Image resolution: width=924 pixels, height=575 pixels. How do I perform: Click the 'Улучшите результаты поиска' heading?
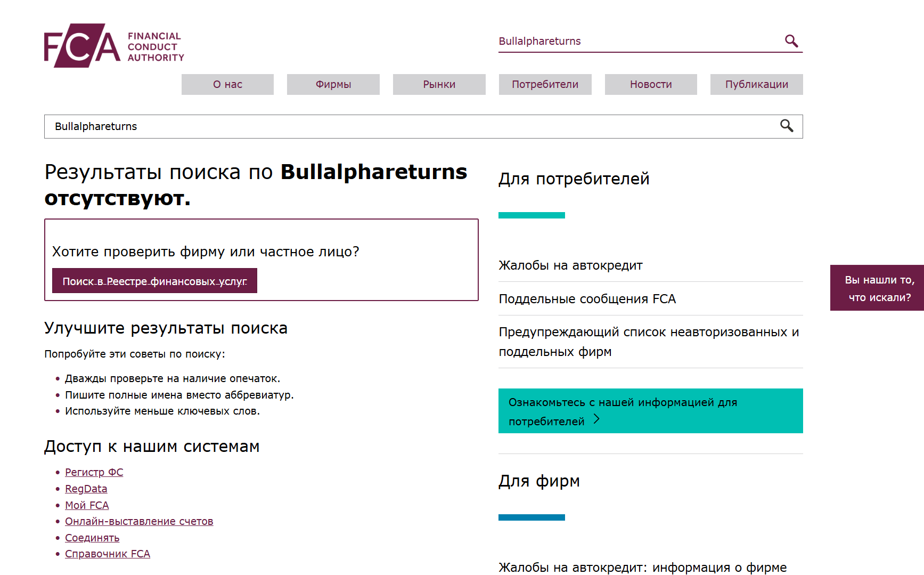click(x=166, y=328)
